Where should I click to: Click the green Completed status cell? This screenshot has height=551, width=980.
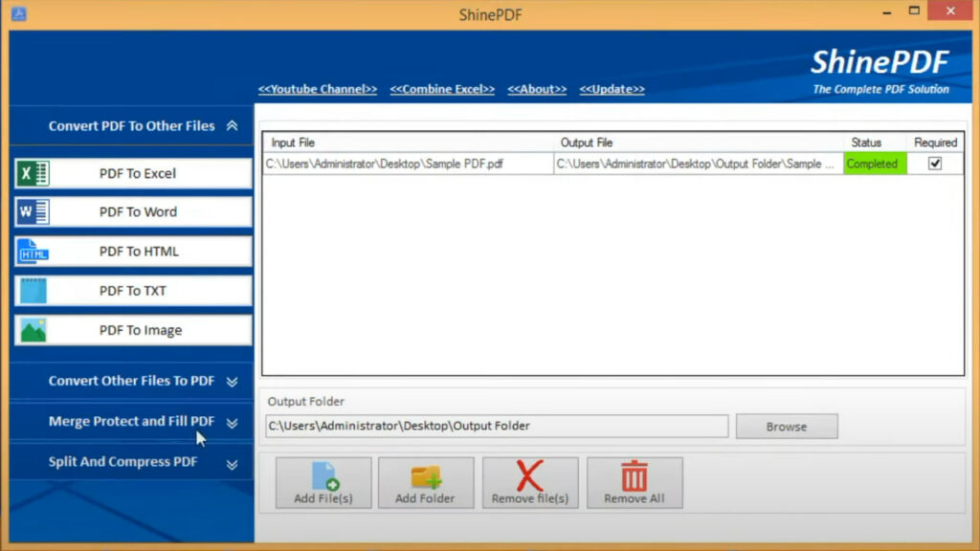pos(875,164)
